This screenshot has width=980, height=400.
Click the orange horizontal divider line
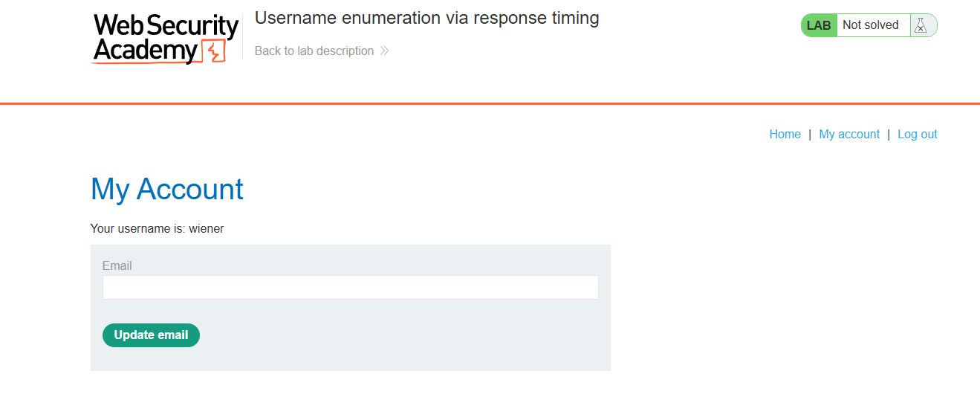coord(490,103)
